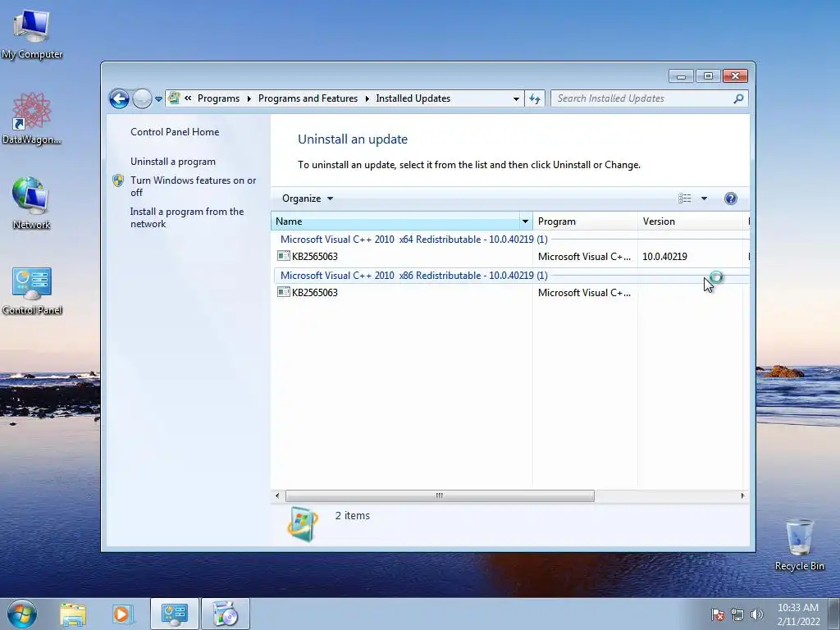Open the recent pages dropdown arrow
The height and width of the screenshot is (630, 840).
[158, 99]
